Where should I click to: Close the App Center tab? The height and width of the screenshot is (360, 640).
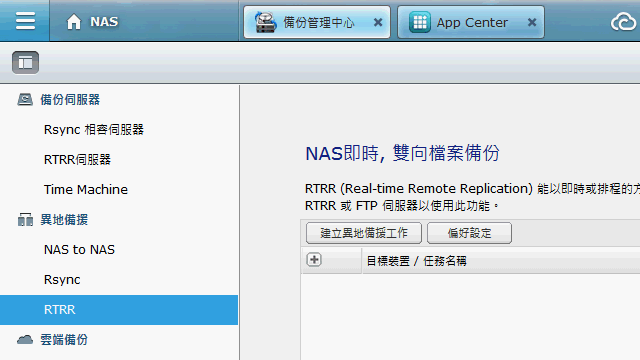[532, 22]
